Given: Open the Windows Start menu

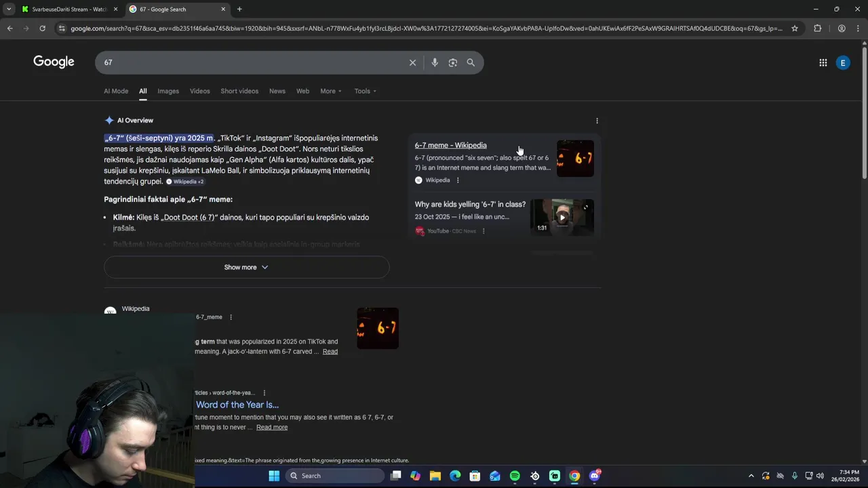Looking at the screenshot, I should tap(274, 476).
